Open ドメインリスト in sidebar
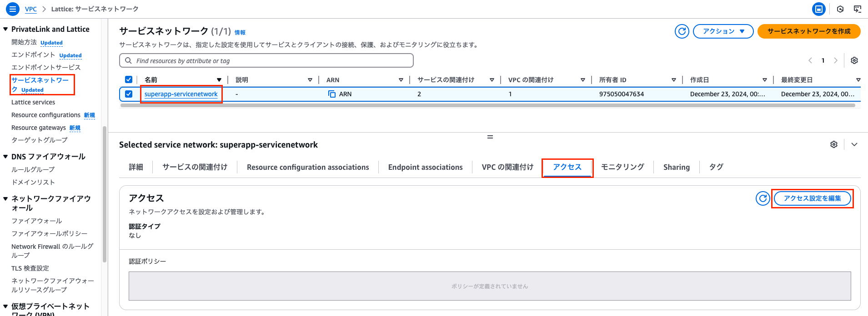868x316 pixels. 33,182
